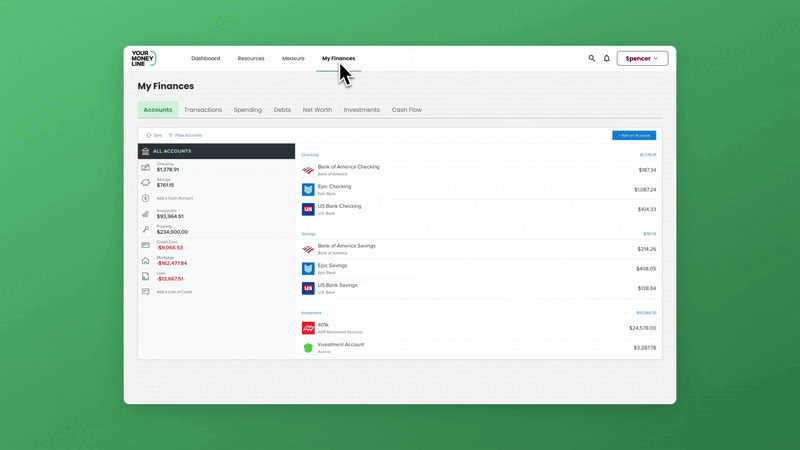Click the Add a Line of Credit icon

pyautogui.click(x=145, y=292)
